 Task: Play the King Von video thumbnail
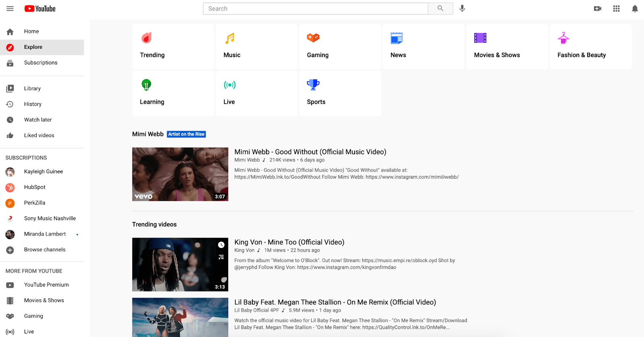(x=180, y=265)
